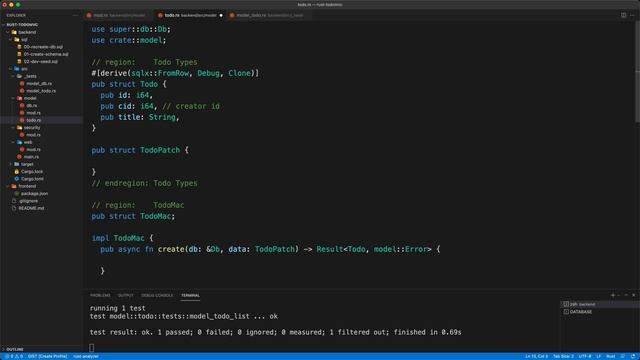Image resolution: width=640 pixels, height=360 pixels.
Task: Click 'test result: ok' terminal line
Action: click(276, 332)
